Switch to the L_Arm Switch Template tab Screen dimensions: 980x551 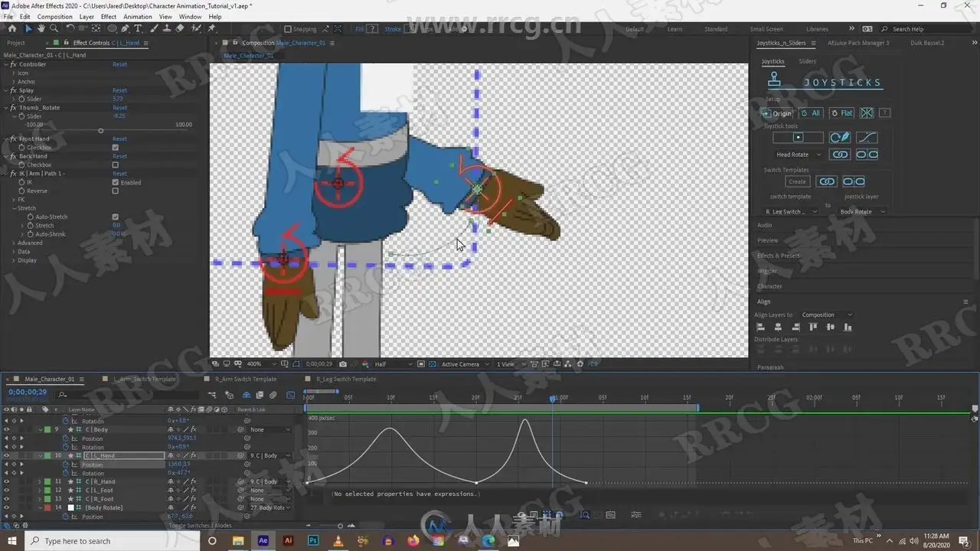145,379
